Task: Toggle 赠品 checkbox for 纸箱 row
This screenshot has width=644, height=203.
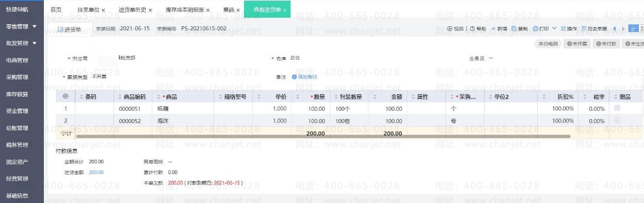Action: 617,108
